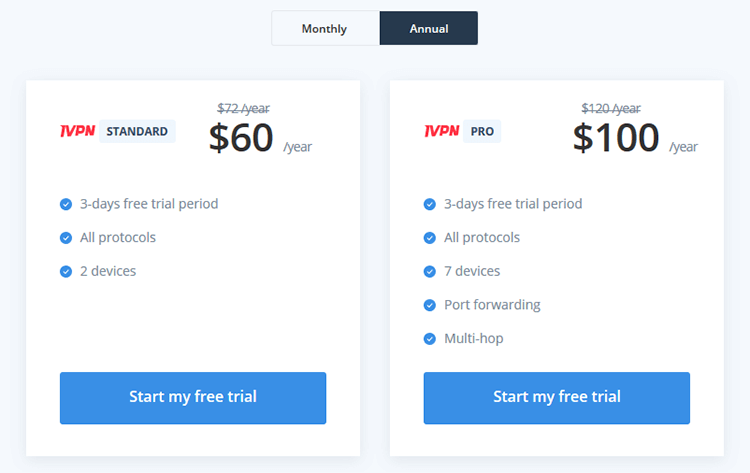This screenshot has width=750, height=473.
Task: Click the $100 per year price
Action: click(635, 138)
